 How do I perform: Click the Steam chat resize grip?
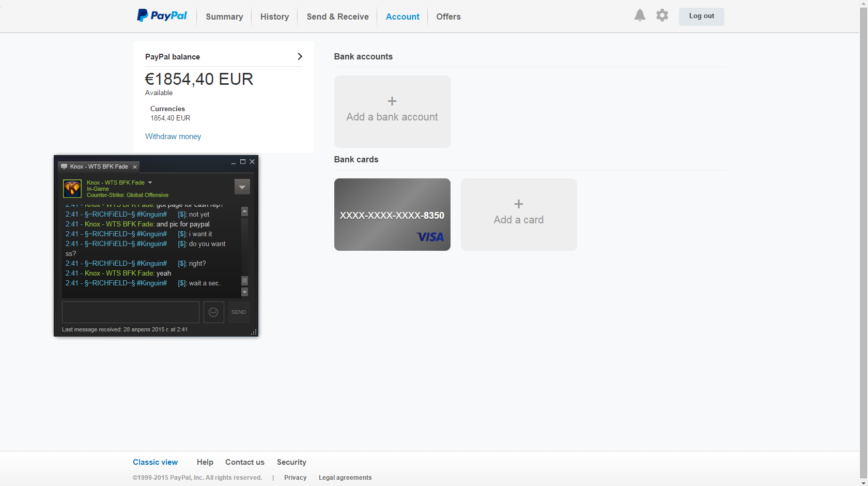point(254,332)
